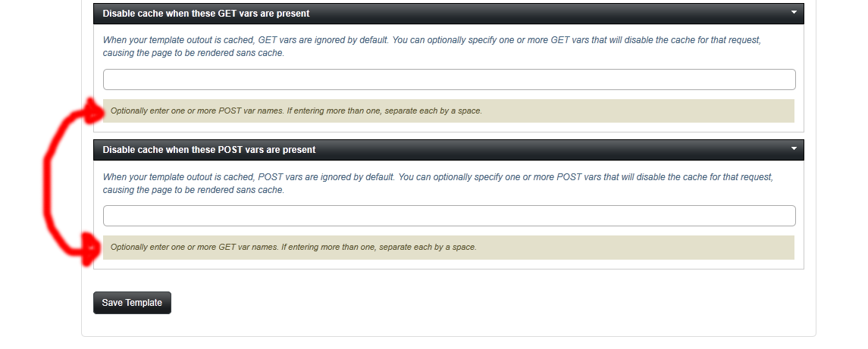Select the 'Optionally enter POST var names' note
Viewport: 868px width, 349px height.
point(448,111)
